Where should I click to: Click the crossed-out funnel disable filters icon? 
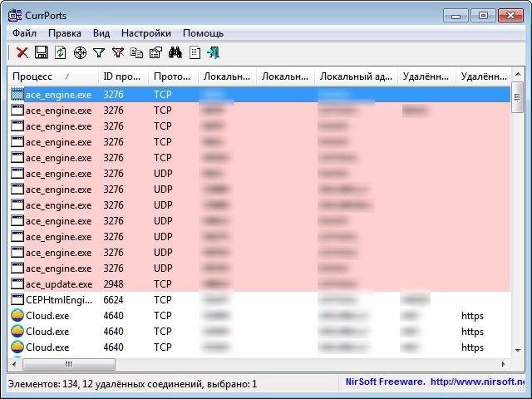pos(118,52)
